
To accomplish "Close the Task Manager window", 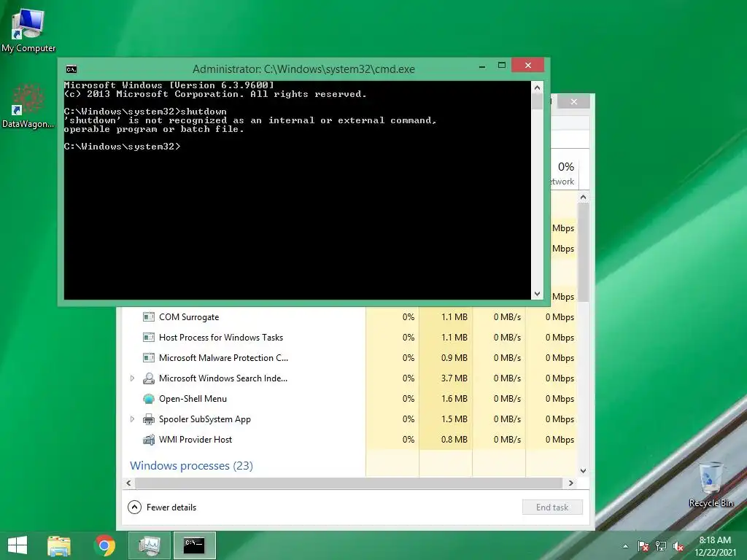I will 574,101.
